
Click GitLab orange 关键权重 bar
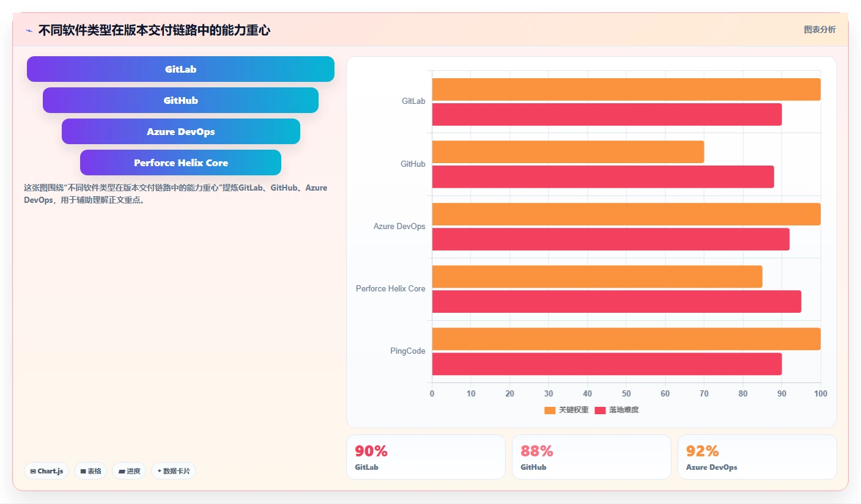tap(626, 89)
